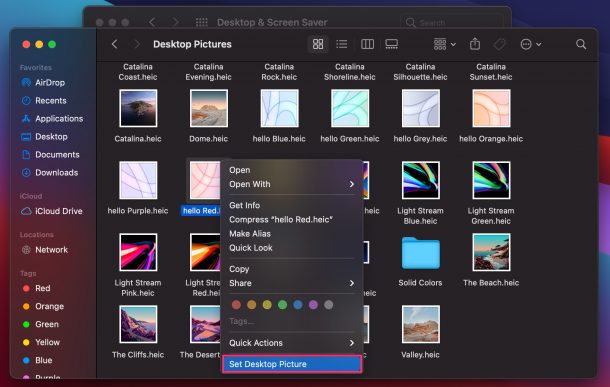Open the Solid Colors folder
This screenshot has height=387, width=610.
point(421,253)
